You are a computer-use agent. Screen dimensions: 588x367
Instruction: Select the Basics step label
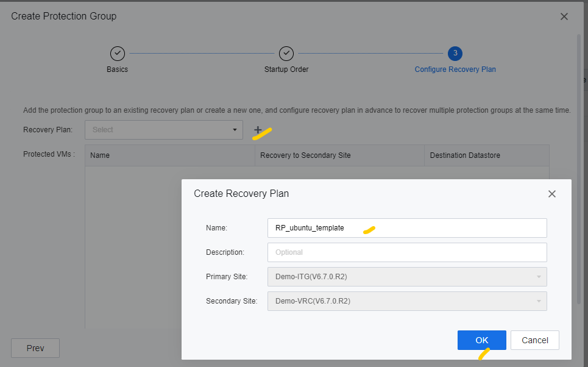pos(118,69)
